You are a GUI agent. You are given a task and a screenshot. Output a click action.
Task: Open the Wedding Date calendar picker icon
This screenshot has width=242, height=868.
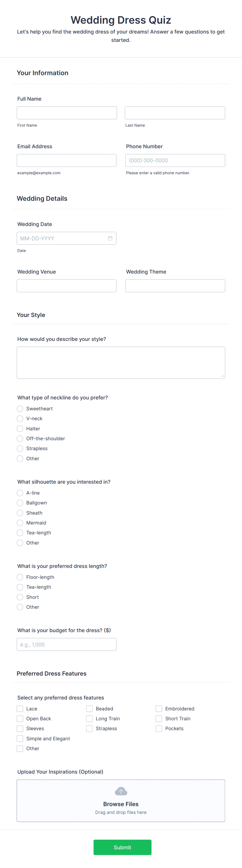(x=111, y=238)
